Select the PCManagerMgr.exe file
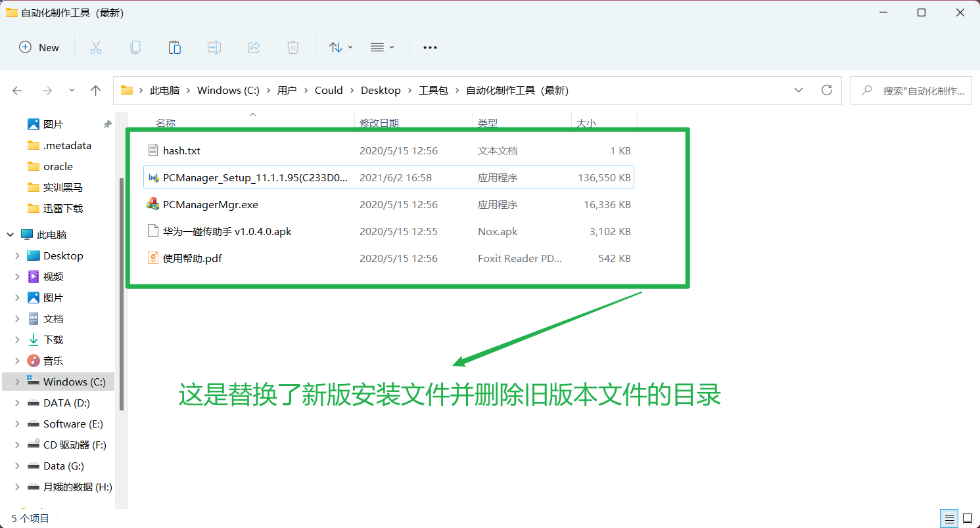This screenshot has width=980, height=528. (388, 204)
